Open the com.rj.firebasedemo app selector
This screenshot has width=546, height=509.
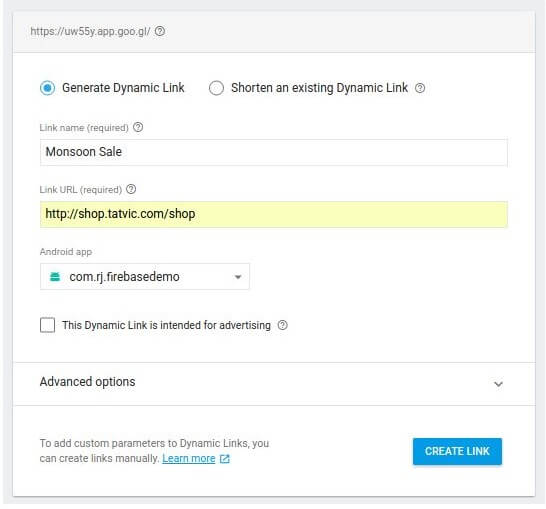pos(145,277)
